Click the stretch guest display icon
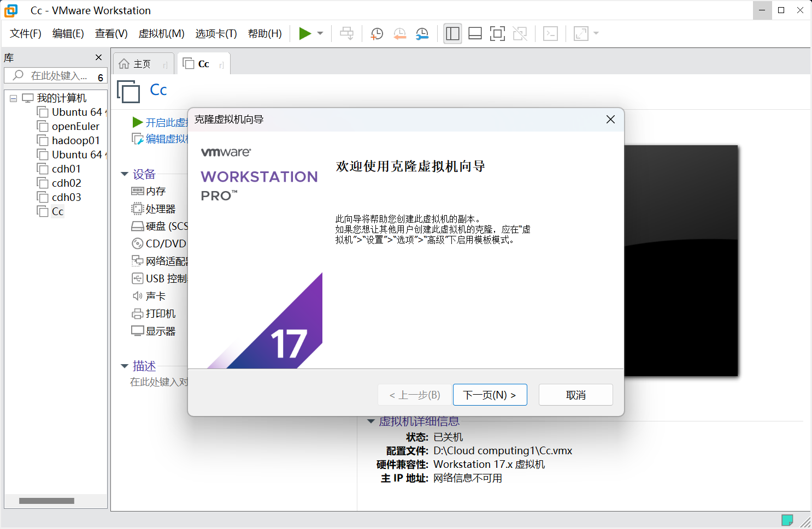This screenshot has width=812, height=529. (581, 34)
